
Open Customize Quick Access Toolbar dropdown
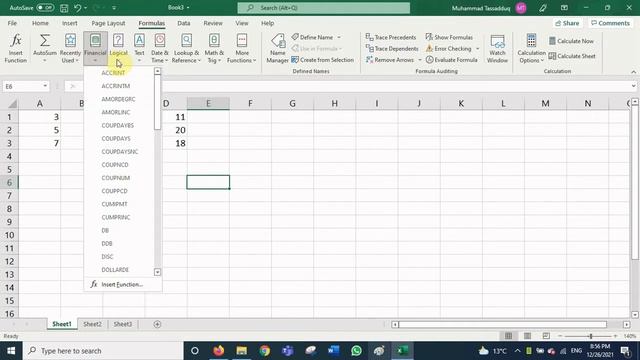pyautogui.click(x=114, y=8)
